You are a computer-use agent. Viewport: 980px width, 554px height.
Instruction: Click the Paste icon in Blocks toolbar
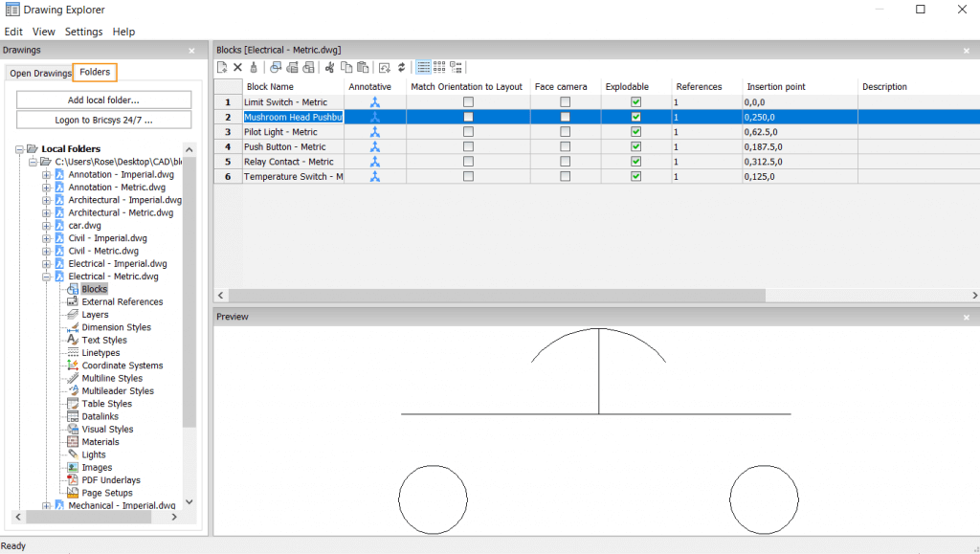point(364,67)
